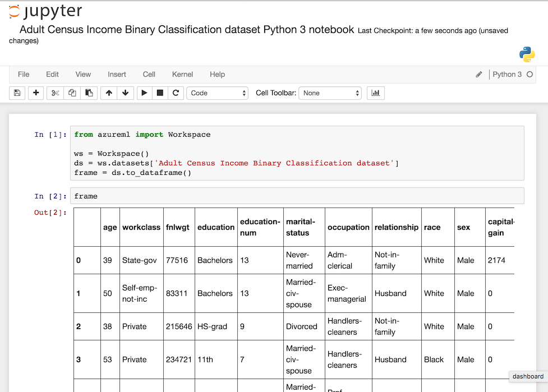This screenshot has height=392, width=548.
Task: Click the workclass column header
Action: click(x=141, y=227)
